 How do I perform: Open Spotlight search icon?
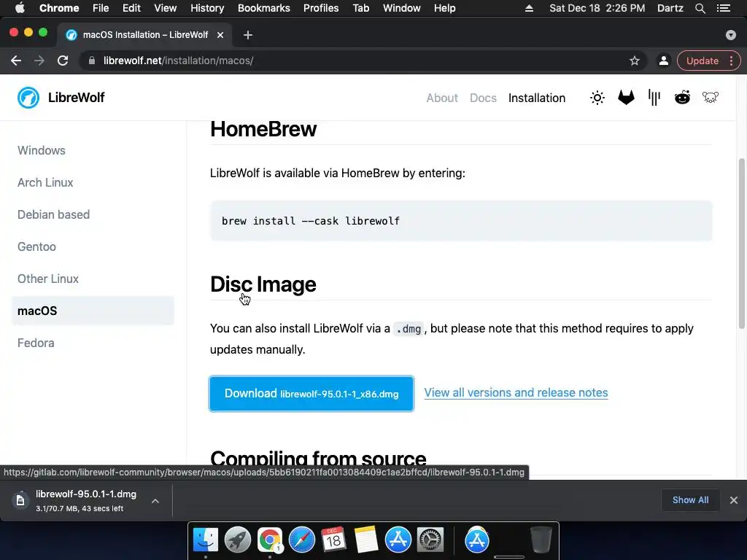click(700, 8)
